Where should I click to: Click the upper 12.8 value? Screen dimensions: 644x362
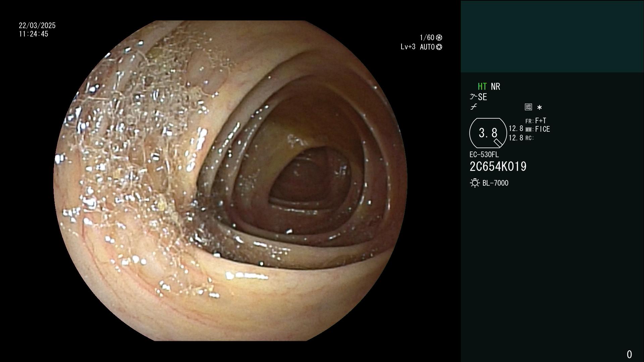[x=516, y=128]
